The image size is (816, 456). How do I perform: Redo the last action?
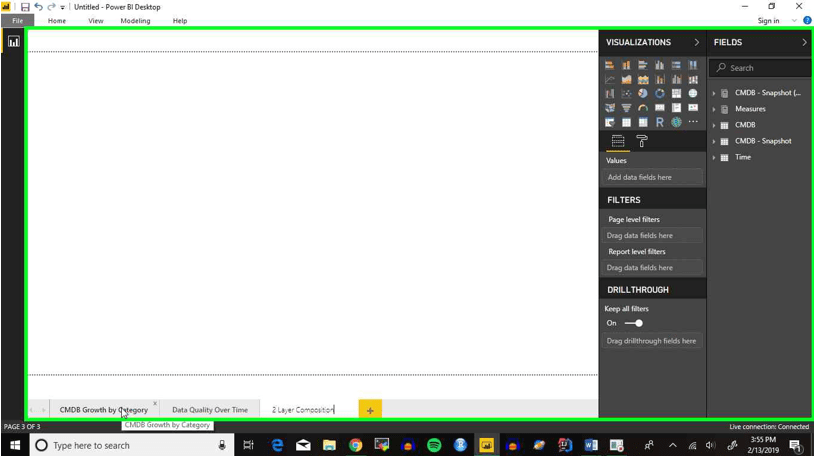[51, 7]
